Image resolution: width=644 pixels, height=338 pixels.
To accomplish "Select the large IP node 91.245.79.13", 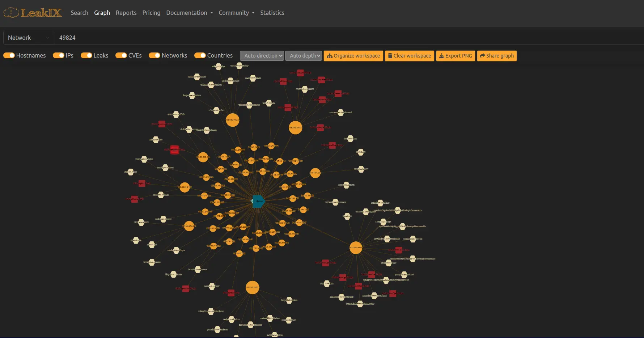I will (295, 127).
